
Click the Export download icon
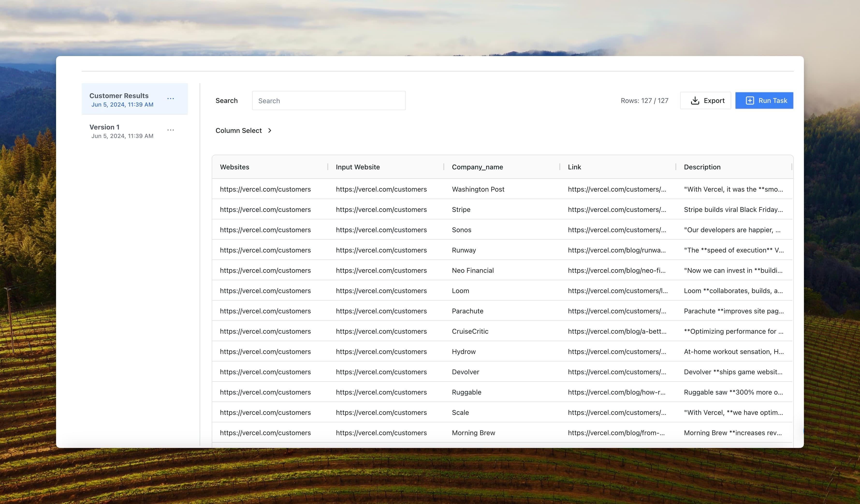tap(695, 101)
